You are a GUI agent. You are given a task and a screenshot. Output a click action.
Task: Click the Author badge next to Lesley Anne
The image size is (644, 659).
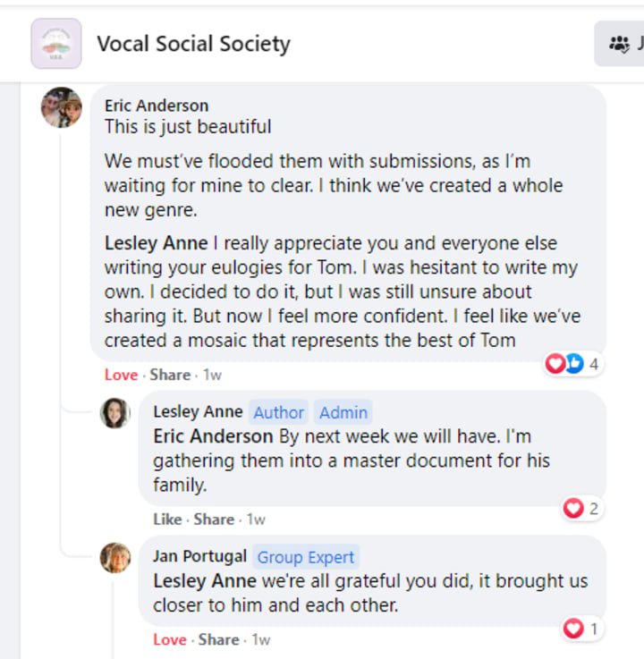pos(278,412)
